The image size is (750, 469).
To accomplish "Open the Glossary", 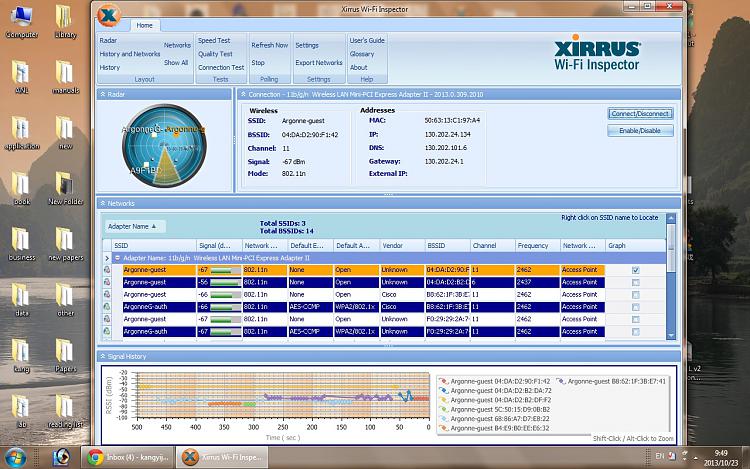I will point(362,54).
